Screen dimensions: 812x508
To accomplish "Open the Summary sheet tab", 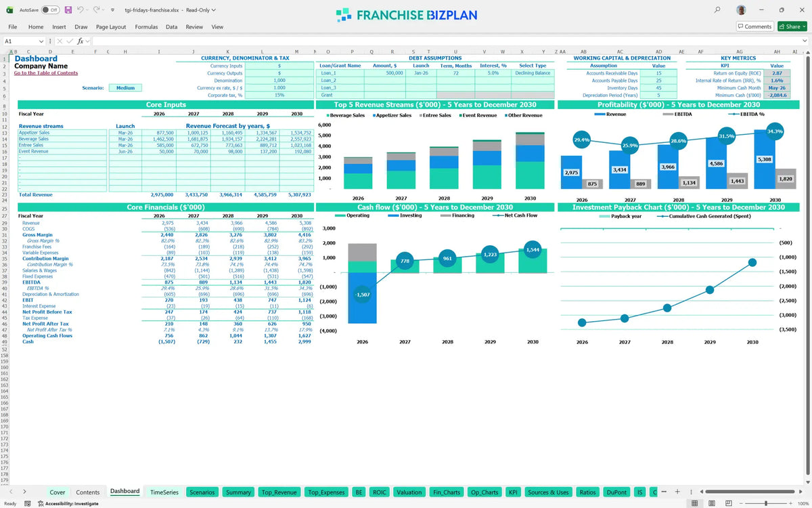I will pos(239,492).
